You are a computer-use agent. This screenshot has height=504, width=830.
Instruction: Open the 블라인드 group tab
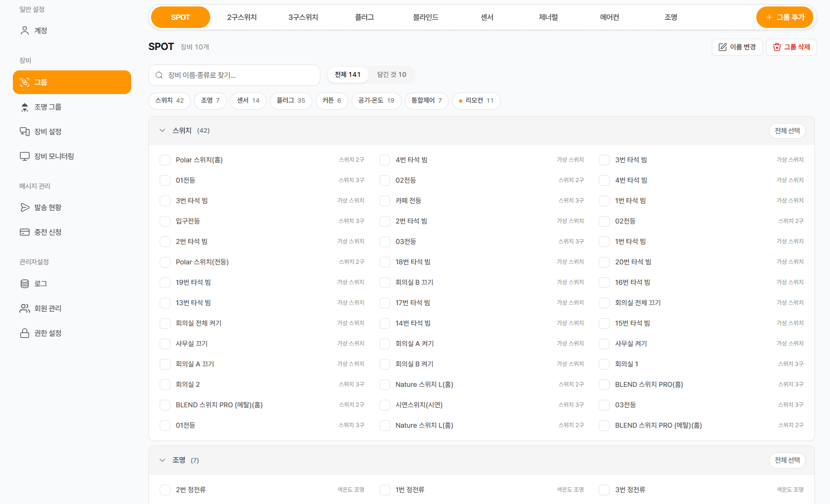426,17
